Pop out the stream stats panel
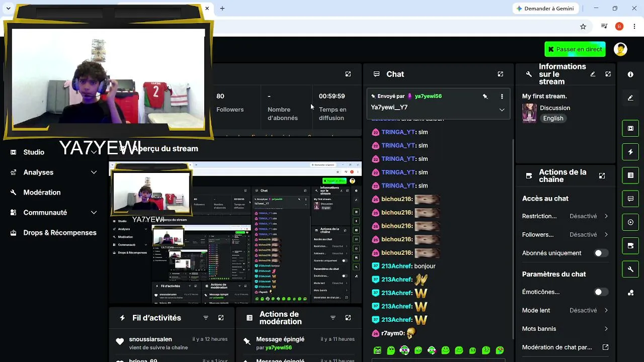644x362 pixels. click(348, 74)
